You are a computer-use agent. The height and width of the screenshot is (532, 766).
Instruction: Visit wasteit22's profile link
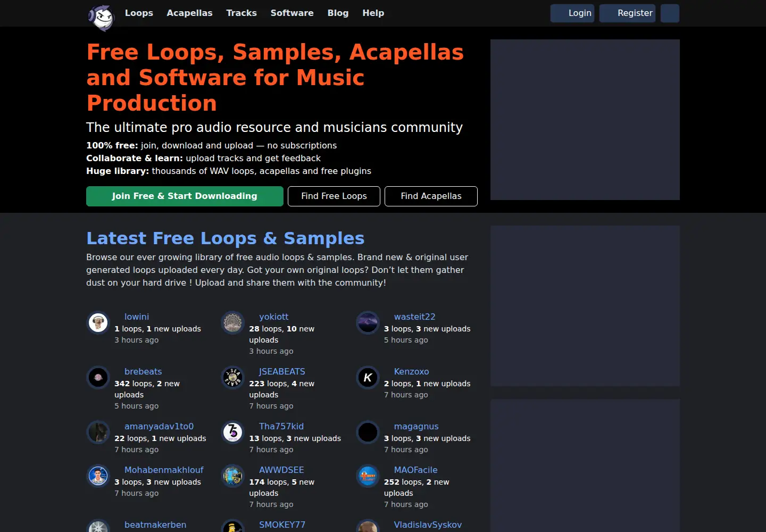pyautogui.click(x=414, y=317)
